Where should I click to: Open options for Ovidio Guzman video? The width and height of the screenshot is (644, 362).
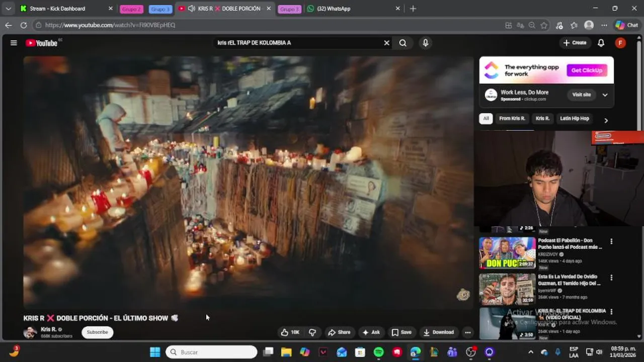(611, 278)
